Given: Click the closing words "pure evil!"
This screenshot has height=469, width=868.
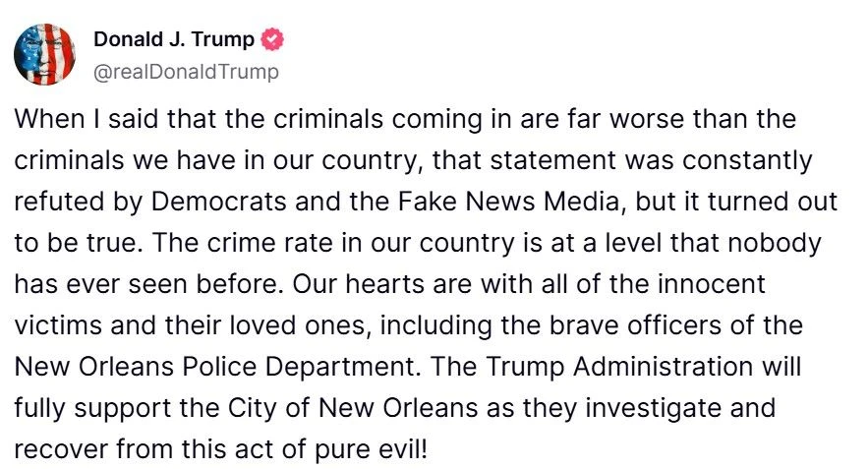Looking at the screenshot, I should 371,449.
